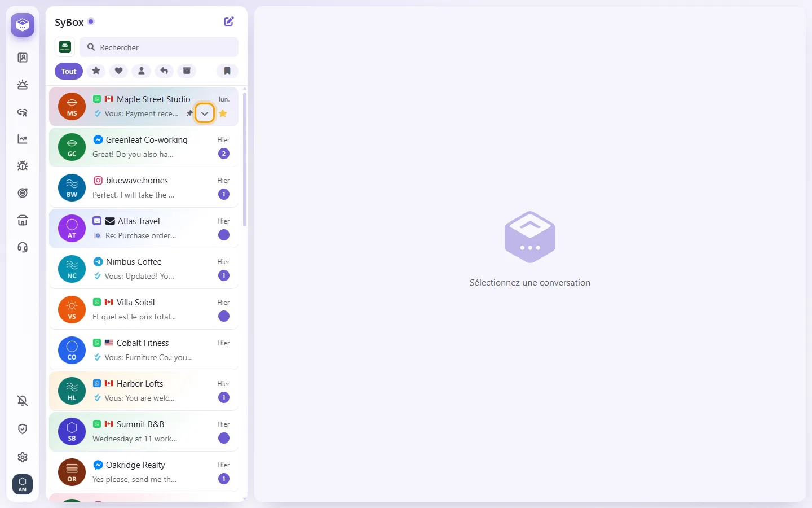
Task: Click the security shield icon in sidebar
Action: tap(23, 429)
